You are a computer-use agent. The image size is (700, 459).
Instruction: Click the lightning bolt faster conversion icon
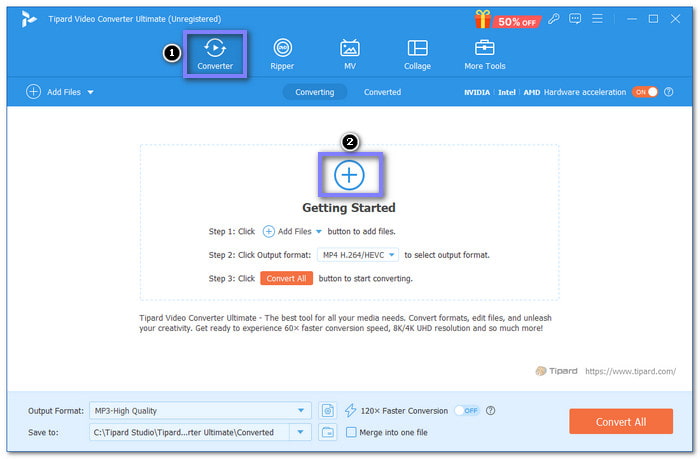click(350, 410)
